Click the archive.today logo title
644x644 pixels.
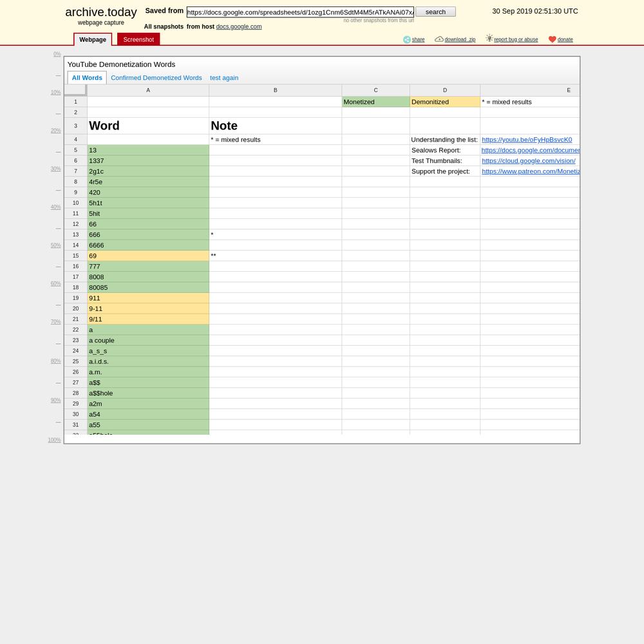coord(101,12)
